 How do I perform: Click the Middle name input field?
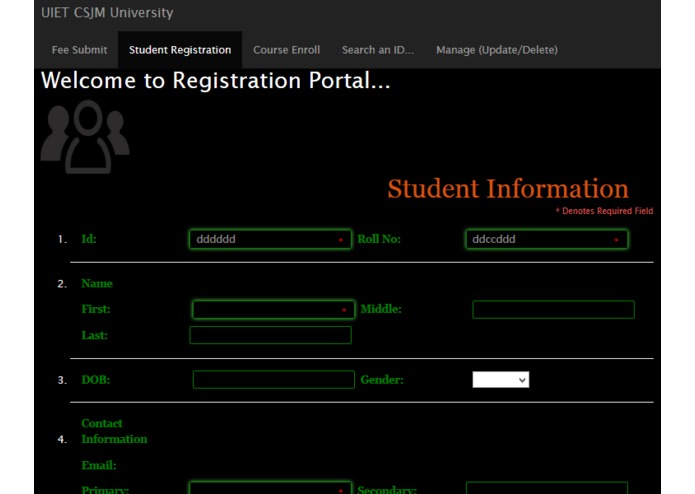click(x=553, y=309)
